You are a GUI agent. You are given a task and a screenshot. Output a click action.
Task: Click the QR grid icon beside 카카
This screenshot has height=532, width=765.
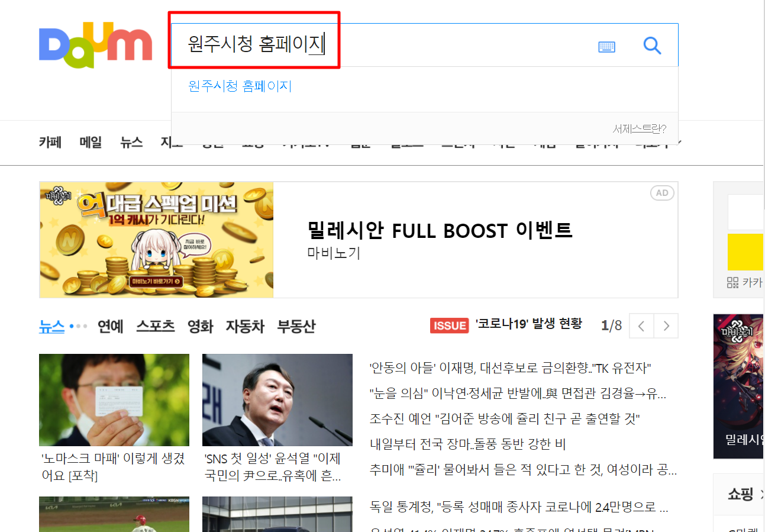tap(732, 282)
